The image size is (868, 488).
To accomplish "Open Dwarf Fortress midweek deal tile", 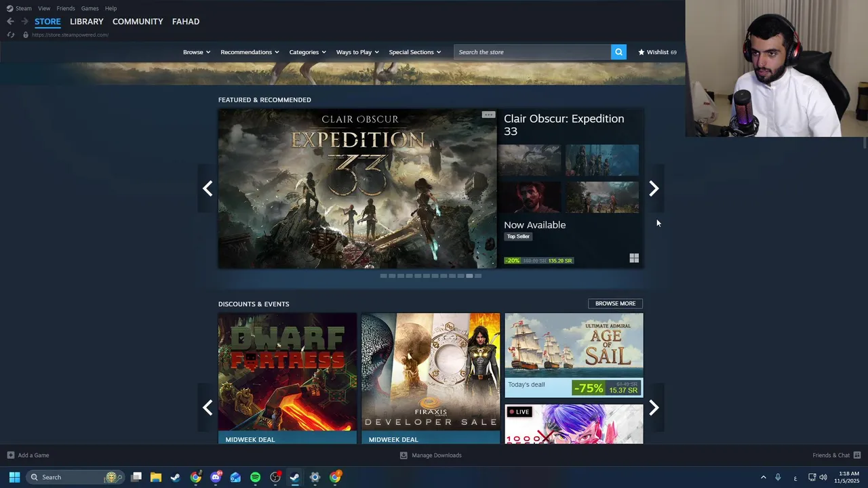I will 288,378.
